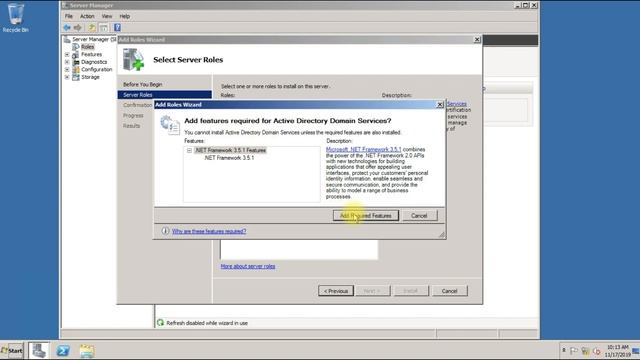Screen dimensions: 640x360
Task: Click the blue Help toolbar icon
Action: click(117, 27)
